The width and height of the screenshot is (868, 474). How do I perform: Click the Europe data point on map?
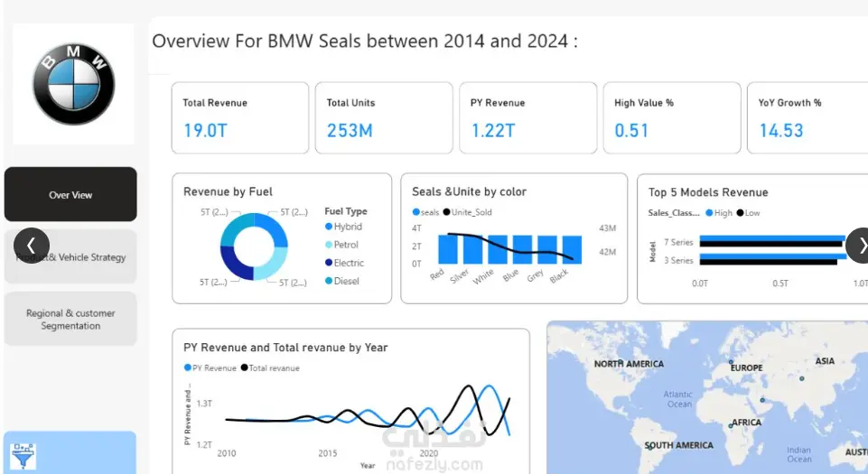pos(732,363)
